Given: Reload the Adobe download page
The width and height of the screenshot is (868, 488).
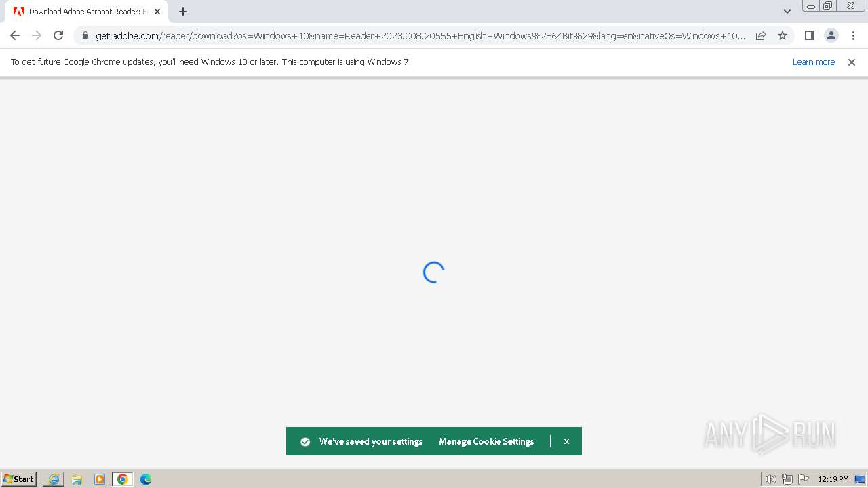Looking at the screenshot, I should (58, 35).
